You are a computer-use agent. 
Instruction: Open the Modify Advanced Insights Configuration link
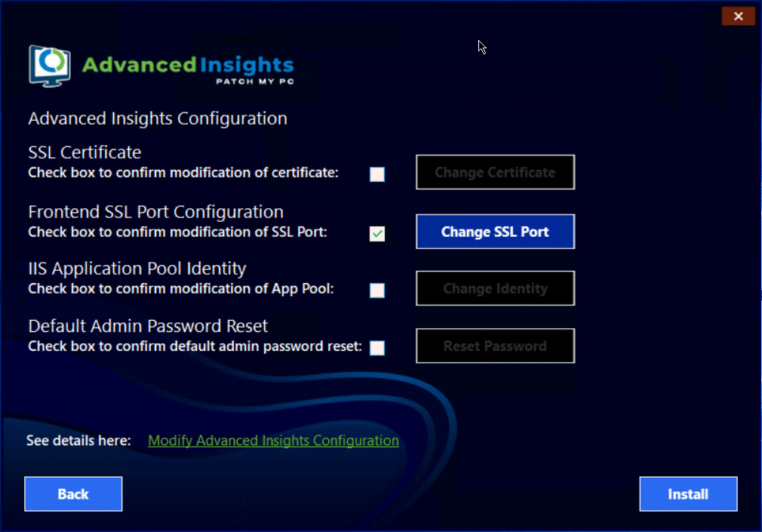click(x=273, y=441)
